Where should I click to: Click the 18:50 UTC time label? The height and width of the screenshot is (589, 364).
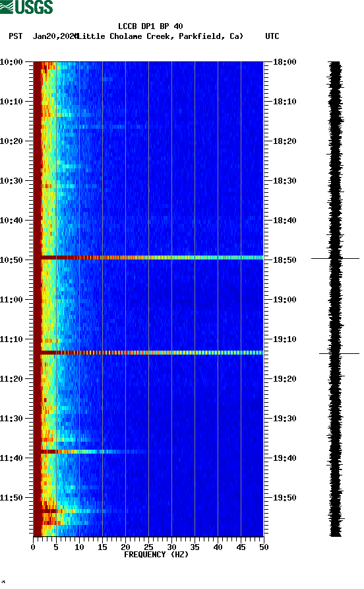click(x=284, y=260)
